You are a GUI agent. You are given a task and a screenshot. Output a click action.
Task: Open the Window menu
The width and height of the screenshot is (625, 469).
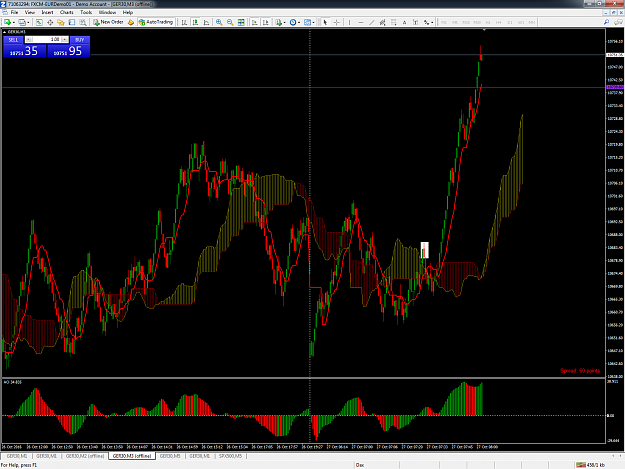107,12
